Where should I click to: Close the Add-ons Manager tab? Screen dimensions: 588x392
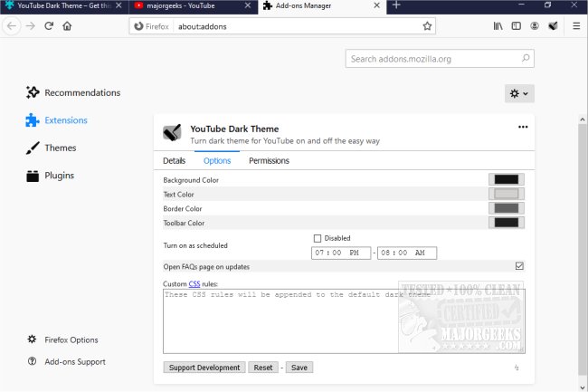(377, 5)
